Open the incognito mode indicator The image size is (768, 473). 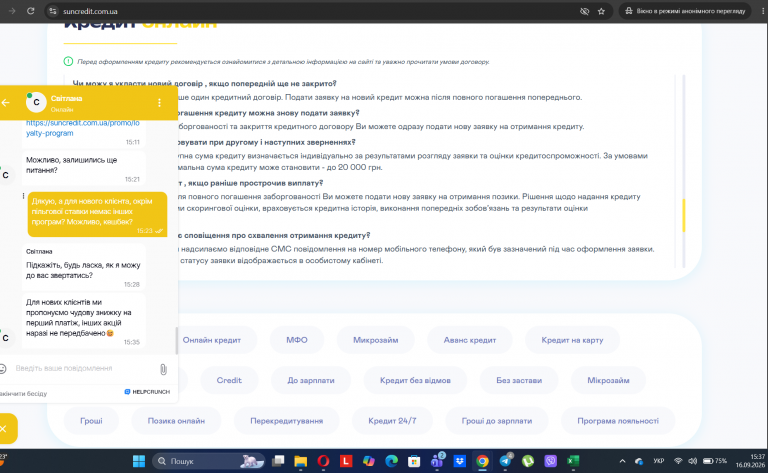click(x=685, y=11)
